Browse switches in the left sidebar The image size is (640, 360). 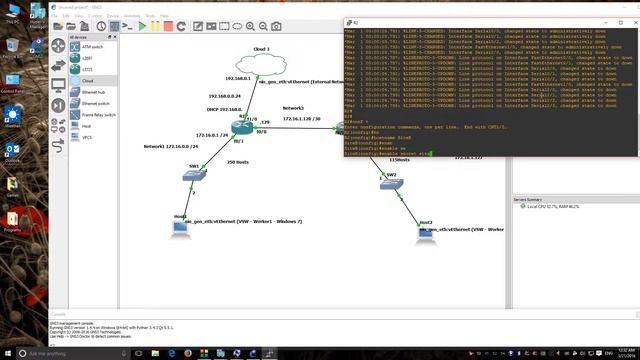58,65
